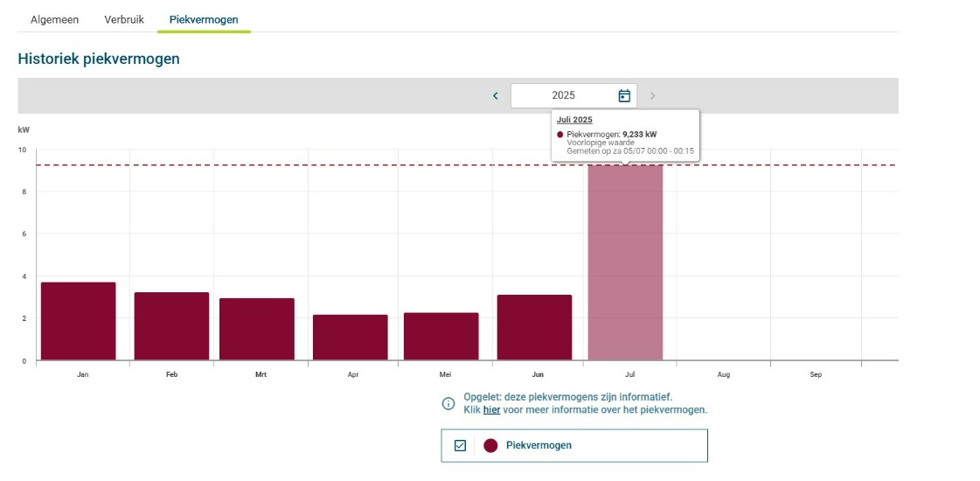Viewport: 980px width, 481px height.
Task: Click the info icon beside Opgelet notice
Action: point(448,403)
